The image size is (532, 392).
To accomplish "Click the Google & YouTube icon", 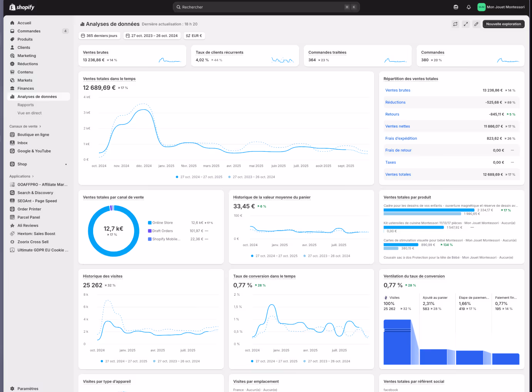I will tap(12, 151).
